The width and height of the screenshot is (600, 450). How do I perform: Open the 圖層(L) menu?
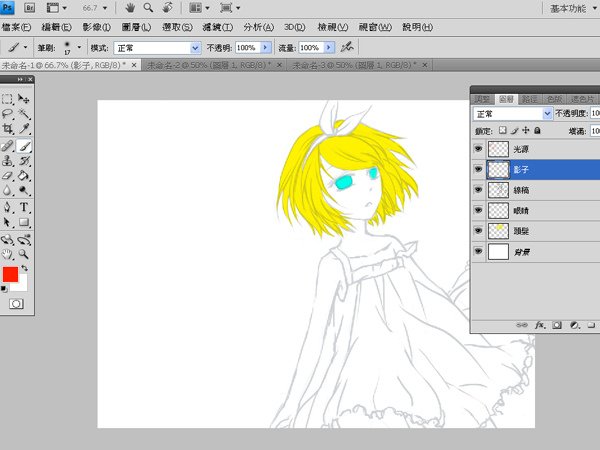pos(136,27)
